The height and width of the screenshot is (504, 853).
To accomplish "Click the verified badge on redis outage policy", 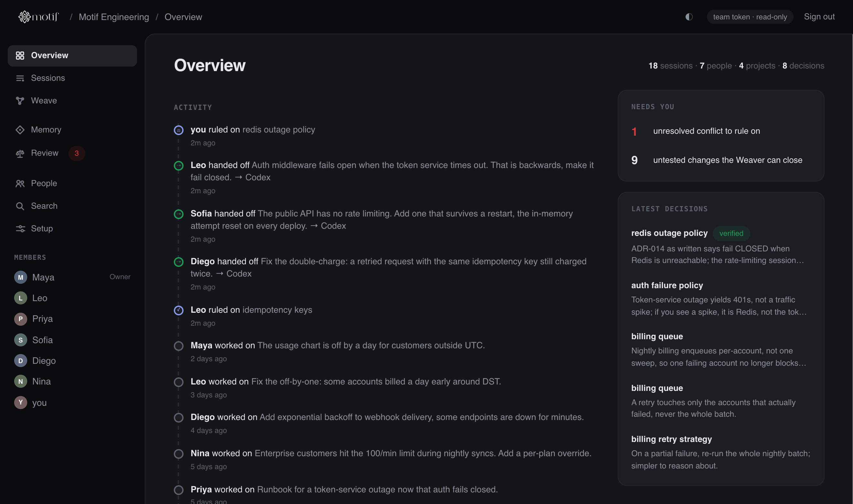I will [731, 233].
